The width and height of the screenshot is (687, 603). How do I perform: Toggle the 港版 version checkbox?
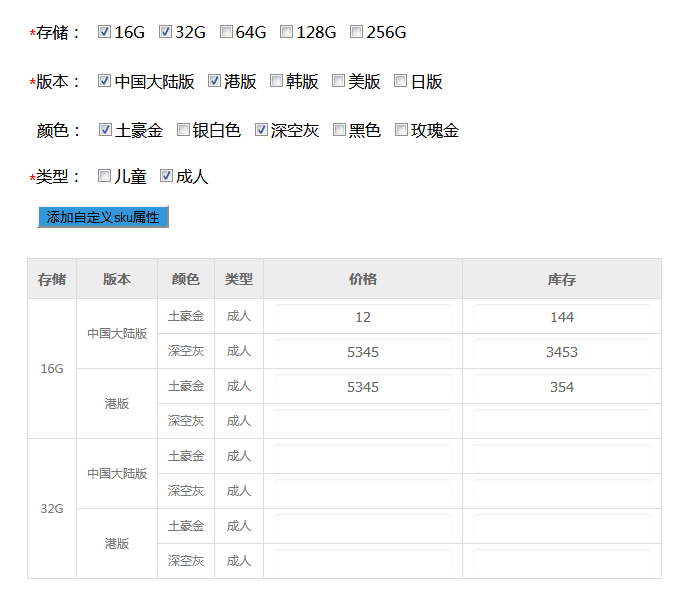tap(215, 81)
